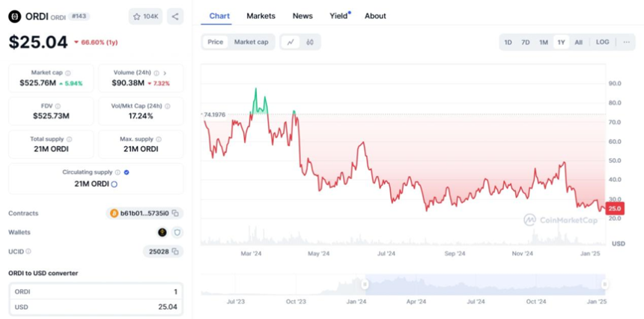This screenshot has width=644, height=319.
Task: Click the Wallets label
Action: coord(20,232)
